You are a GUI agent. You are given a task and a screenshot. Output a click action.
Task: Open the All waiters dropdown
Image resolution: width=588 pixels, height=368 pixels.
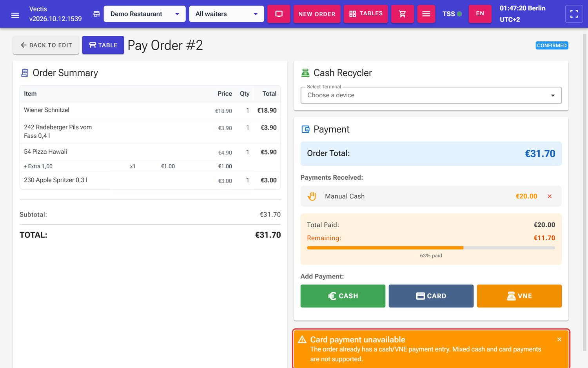click(x=227, y=14)
